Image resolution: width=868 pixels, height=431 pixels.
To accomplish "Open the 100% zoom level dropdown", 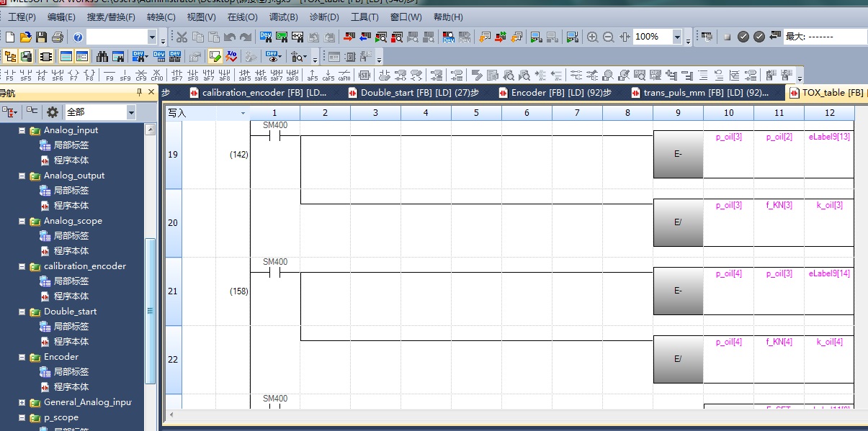I will coord(677,37).
